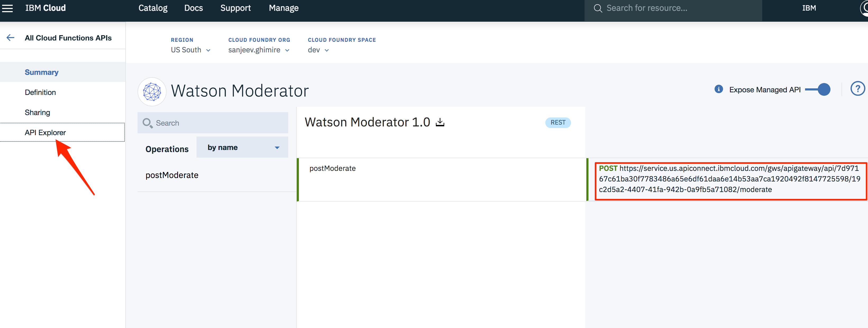Click the magnifier icon in operations search

point(147,123)
